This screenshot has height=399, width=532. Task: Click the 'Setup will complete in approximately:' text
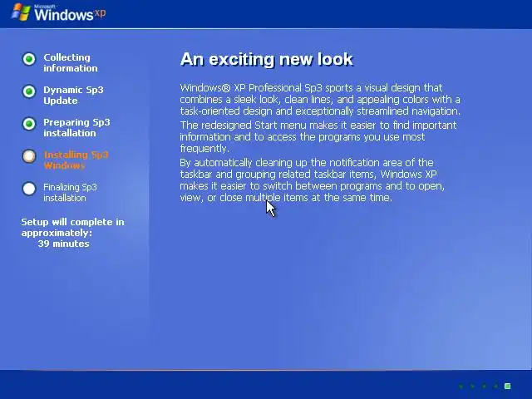72,227
